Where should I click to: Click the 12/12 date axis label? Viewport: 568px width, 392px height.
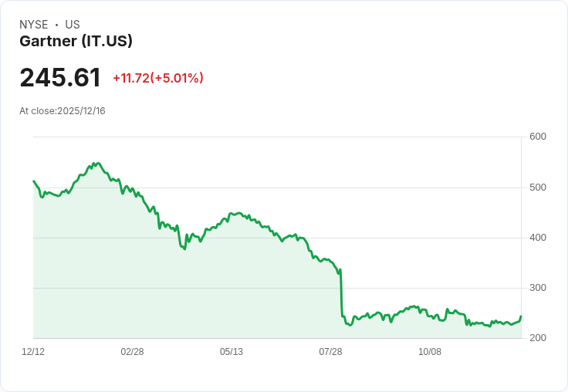click(x=33, y=351)
